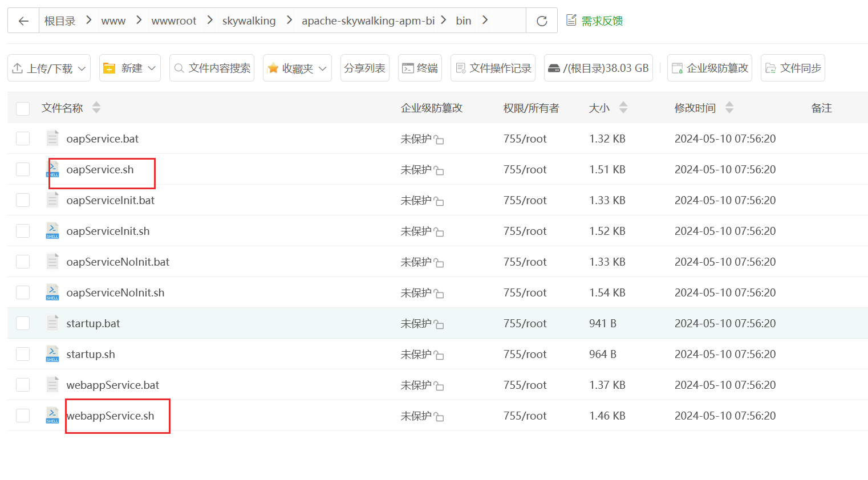
Task: Check the box for oapServiceInit.bat
Action: [23, 200]
